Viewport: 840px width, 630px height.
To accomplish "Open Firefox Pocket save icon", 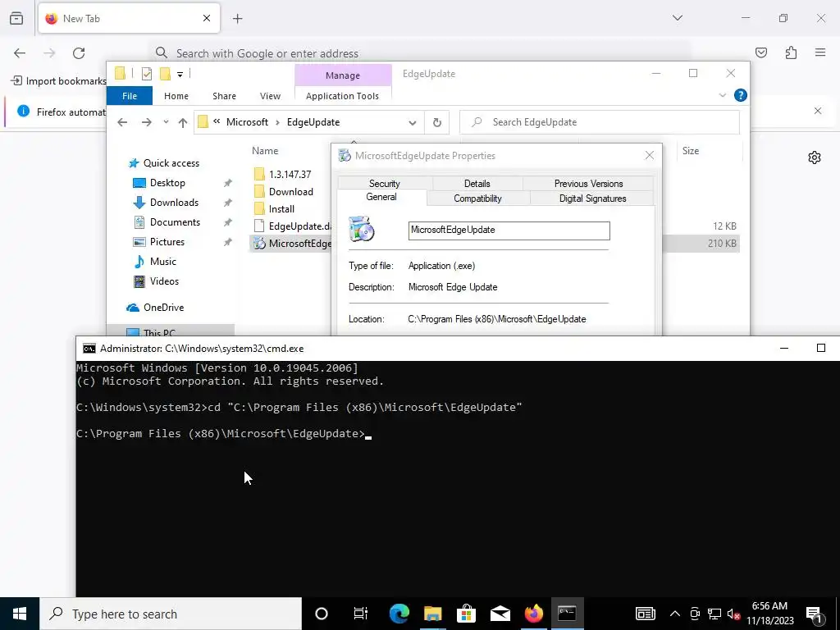I will (761, 52).
